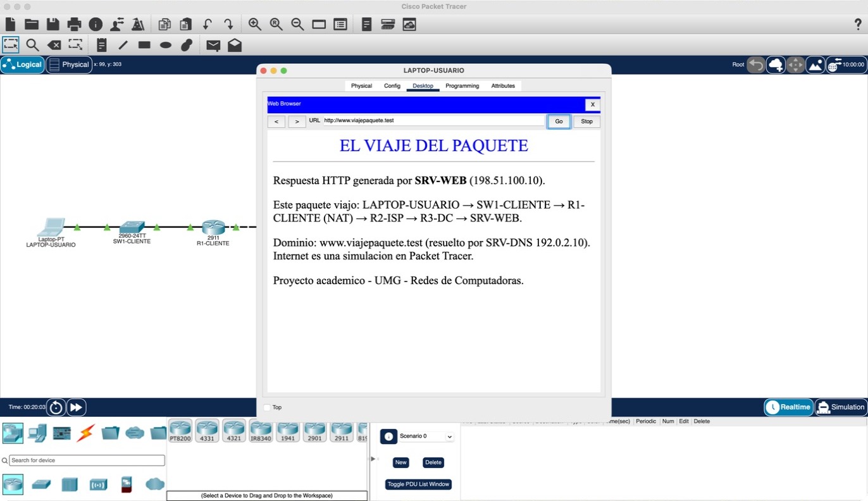
Task: Click the Search for device field
Action: pos(87,461)
